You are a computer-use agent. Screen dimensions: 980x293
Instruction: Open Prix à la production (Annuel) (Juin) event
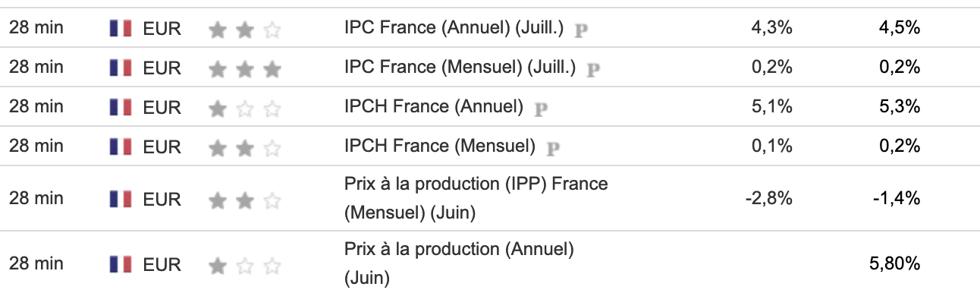[459, 263]
